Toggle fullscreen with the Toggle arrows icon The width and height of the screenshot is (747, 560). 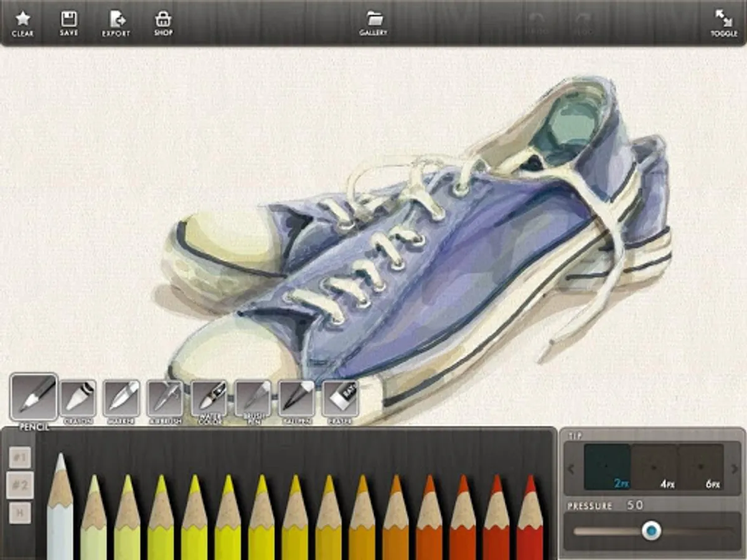click(724, 23)
